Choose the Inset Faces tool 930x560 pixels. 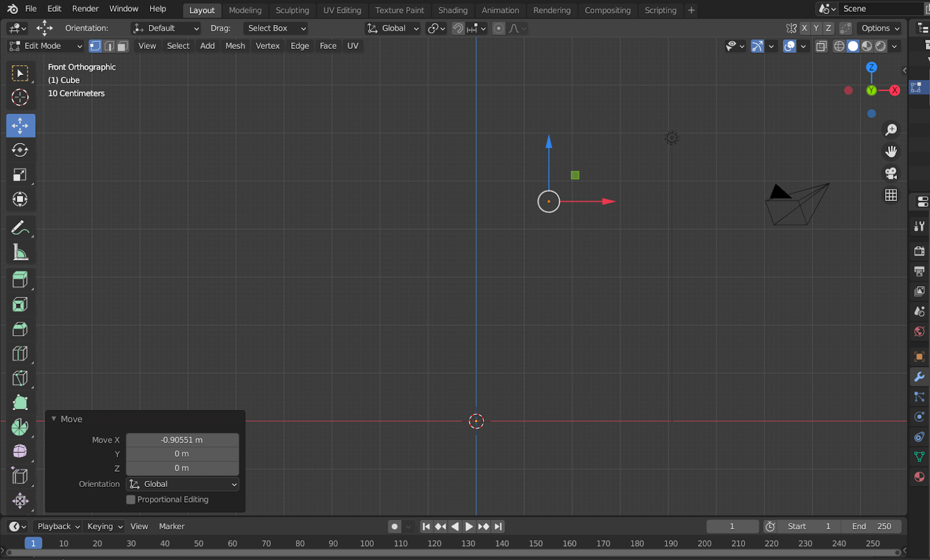[20, 304]
